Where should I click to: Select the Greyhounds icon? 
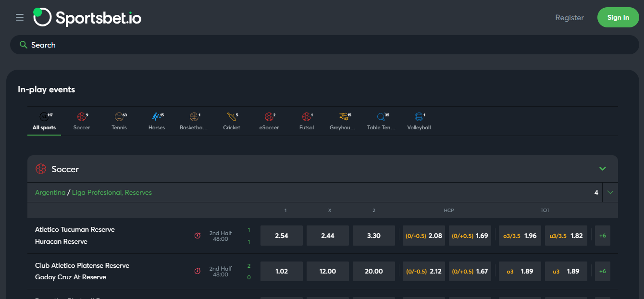pyautogui.click(x=344, y=117)
